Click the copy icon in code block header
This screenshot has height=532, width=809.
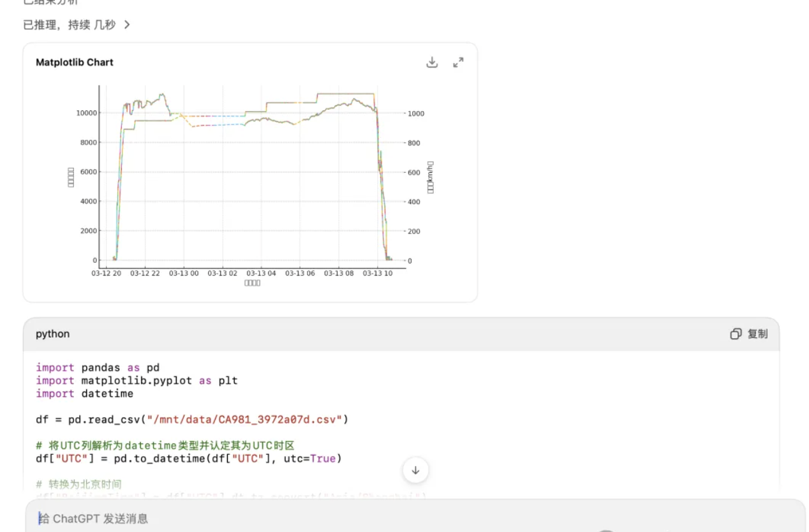coord(736,334)
